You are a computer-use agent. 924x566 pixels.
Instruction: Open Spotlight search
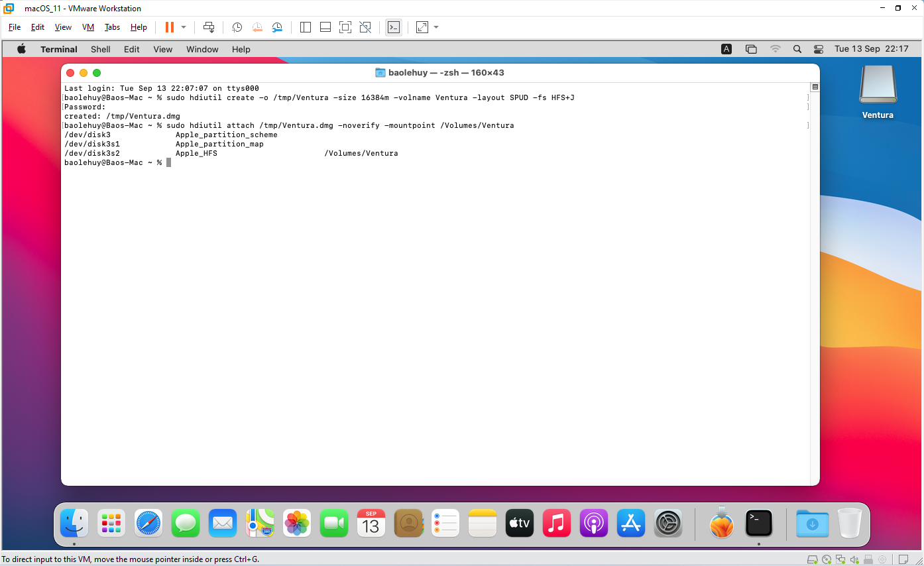pyautogui.click(x=797, y=49)
